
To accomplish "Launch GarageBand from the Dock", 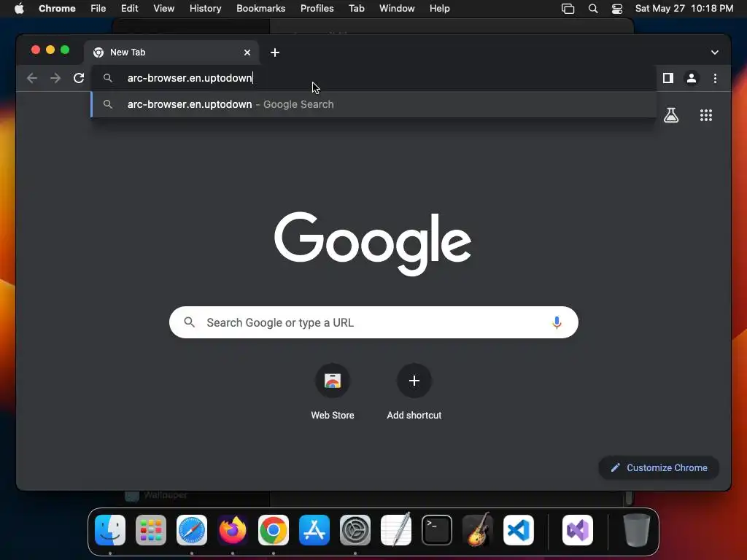I will (478, 529).
